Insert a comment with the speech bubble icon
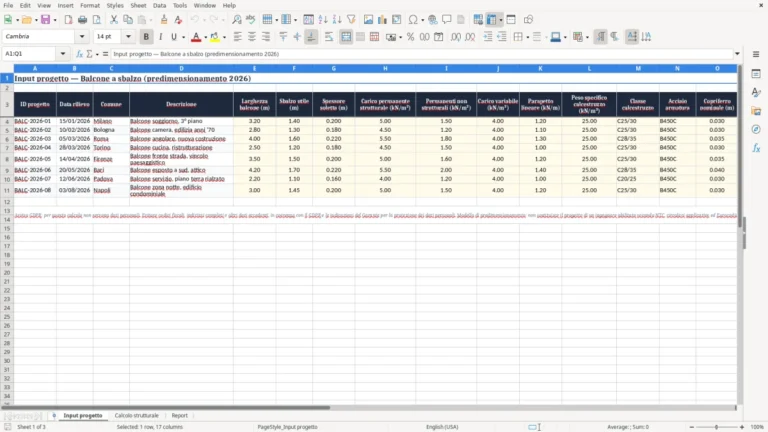Viewport: 768px width, 432px height. (447, 20)
